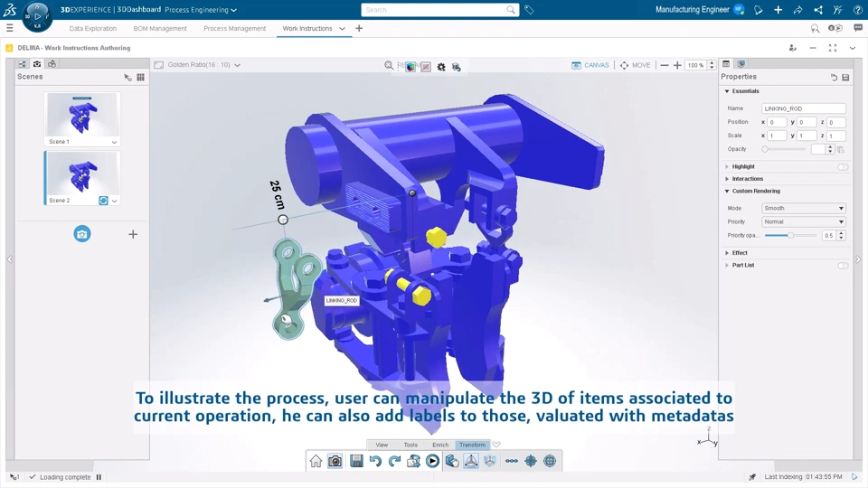Open the Priority dropdown showing Normal
This screenshot has width=868, height=488.
tap(803, 222)
